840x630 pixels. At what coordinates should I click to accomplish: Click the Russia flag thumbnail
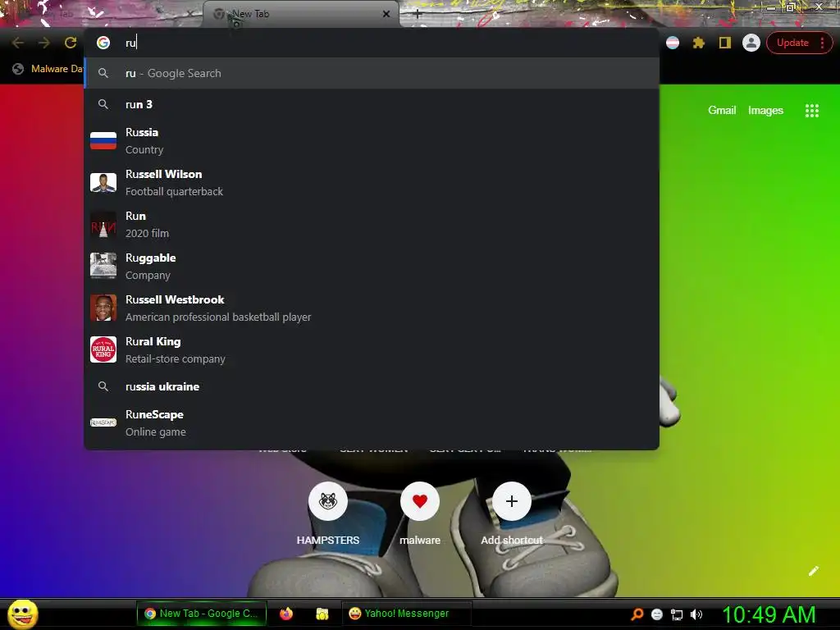103,141
